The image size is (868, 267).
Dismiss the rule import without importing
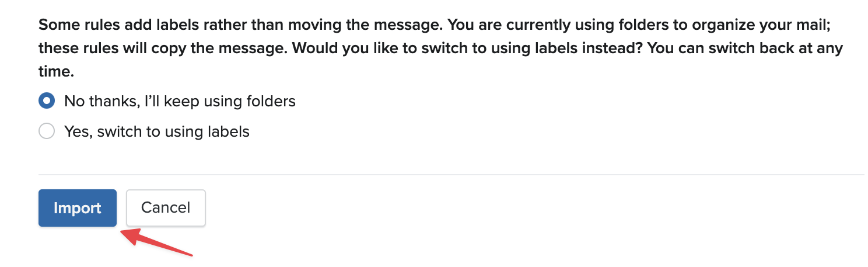tap(166, 207)
